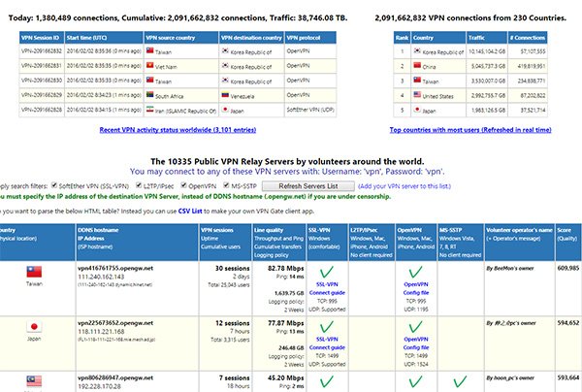Screen dimensions: 582x392
Task: Click the Refresh Servers List button
Action: 308,186
